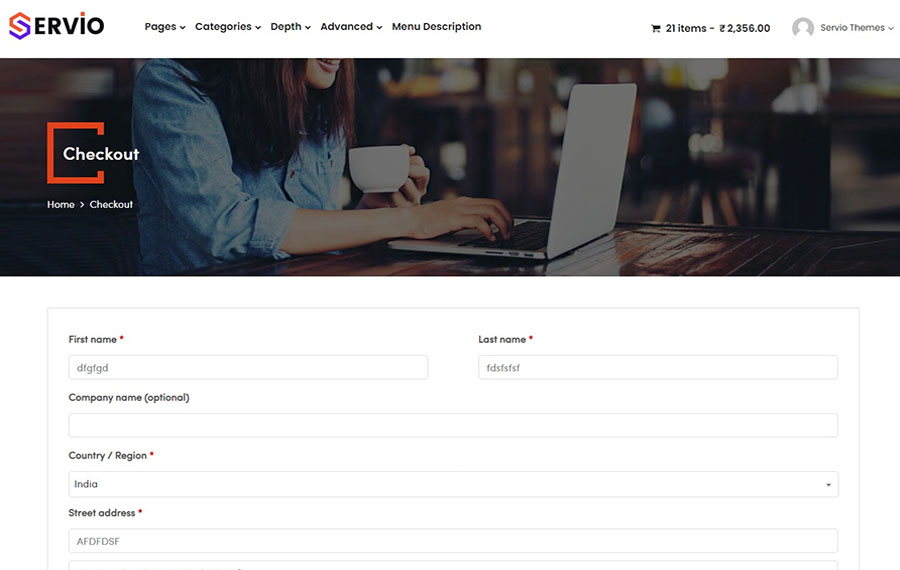The height and width of the screenshot is (570, 900).
Task: Click the Street address input field
Action: 452,541
